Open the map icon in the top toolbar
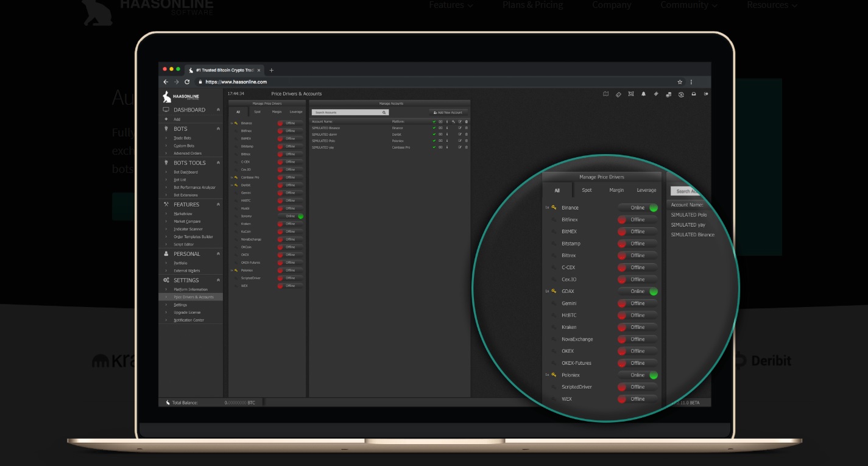Screen dimensions: 868x466 pyautogui.click(x=605, y=94)
